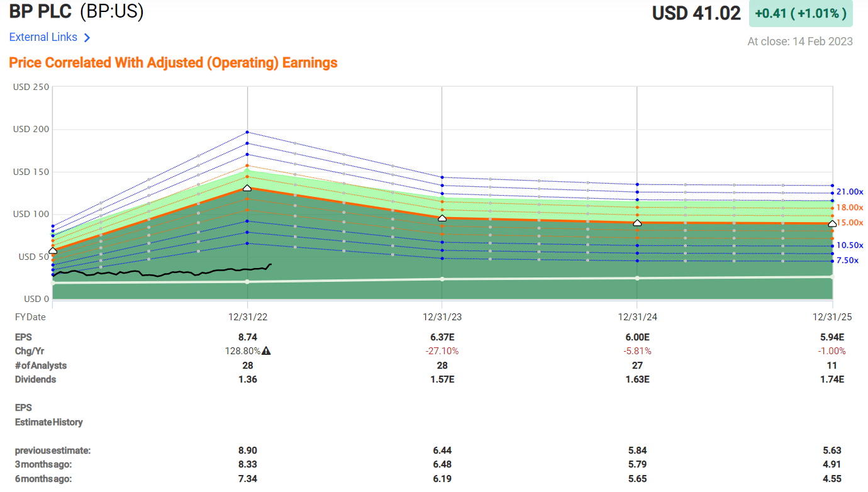Click the previous estimate value 5.63
Screen dimensions: 868x492
(x=832, y=450)
